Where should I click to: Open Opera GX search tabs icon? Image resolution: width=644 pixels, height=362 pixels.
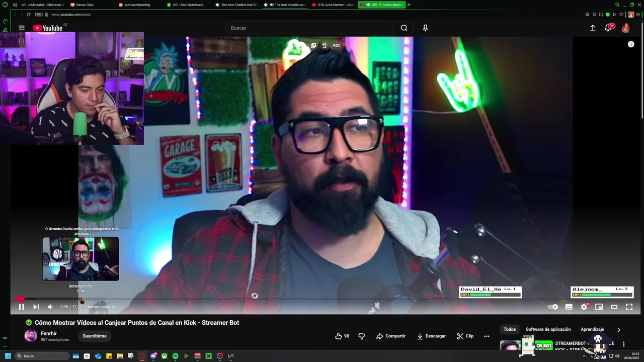click(x=617, y=5)
